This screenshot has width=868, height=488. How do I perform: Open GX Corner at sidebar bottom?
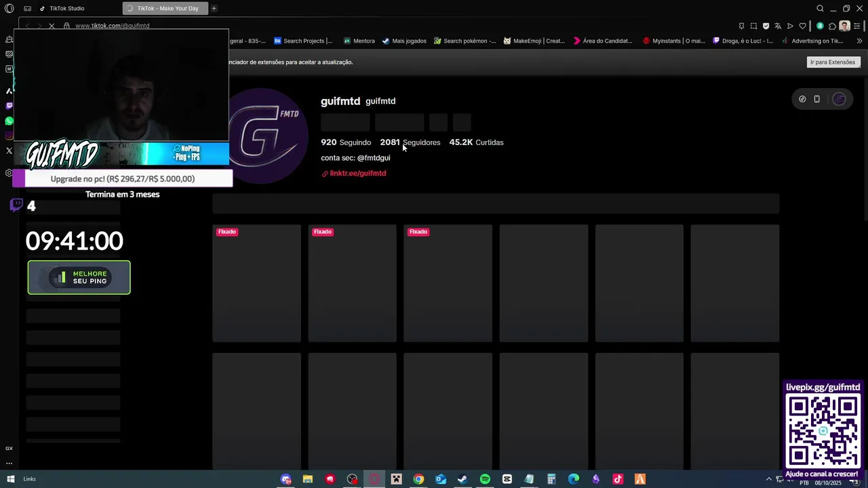click(x=9, y=448)
